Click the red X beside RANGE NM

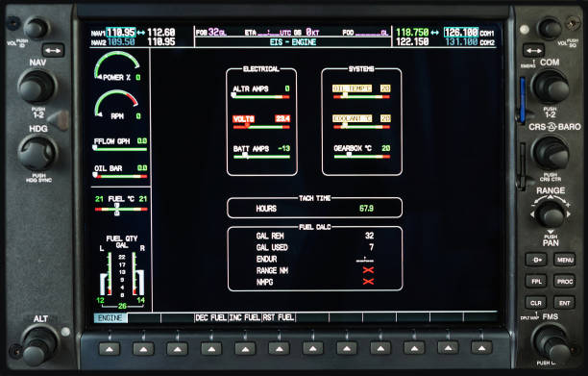(368, 270)
